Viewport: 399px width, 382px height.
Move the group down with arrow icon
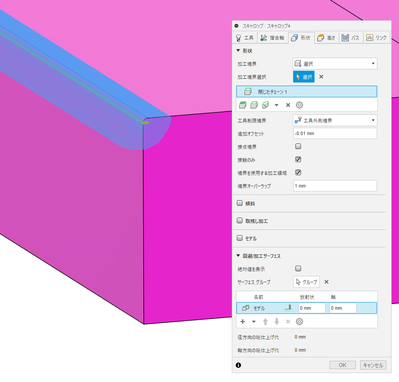pos(276,322)
